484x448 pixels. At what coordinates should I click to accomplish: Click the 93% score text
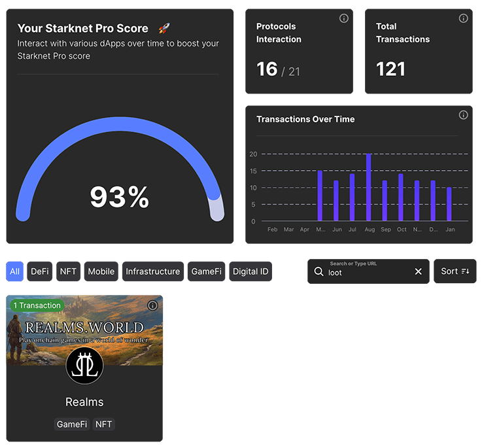tap(120, 197)
